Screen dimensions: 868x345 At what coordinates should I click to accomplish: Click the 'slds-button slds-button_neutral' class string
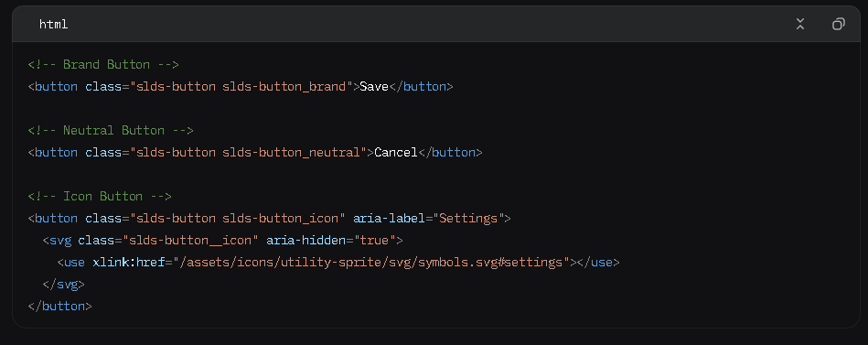pyautogui.click(x=249, y=152)
